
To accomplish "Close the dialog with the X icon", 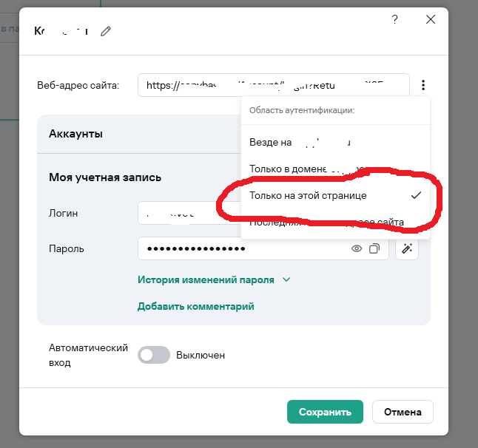I will tap(431, 19).
